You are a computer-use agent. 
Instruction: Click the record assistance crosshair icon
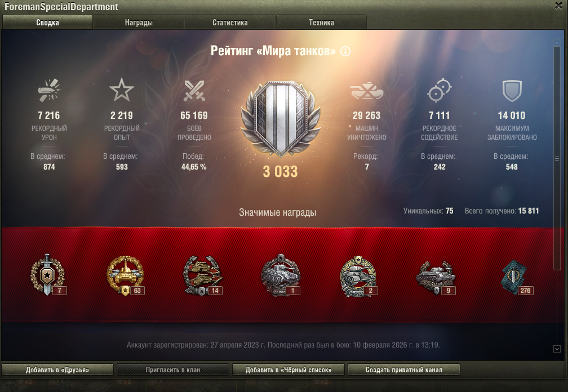(439, 90)
